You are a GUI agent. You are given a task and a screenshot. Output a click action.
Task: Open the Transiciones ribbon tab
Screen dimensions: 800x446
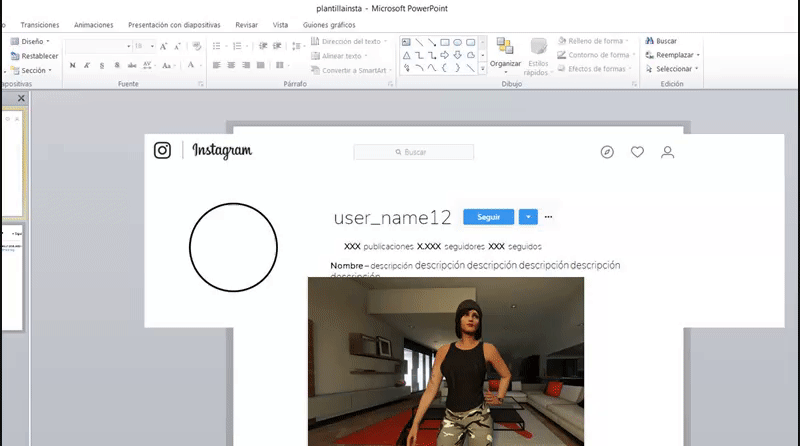(40, 25)
